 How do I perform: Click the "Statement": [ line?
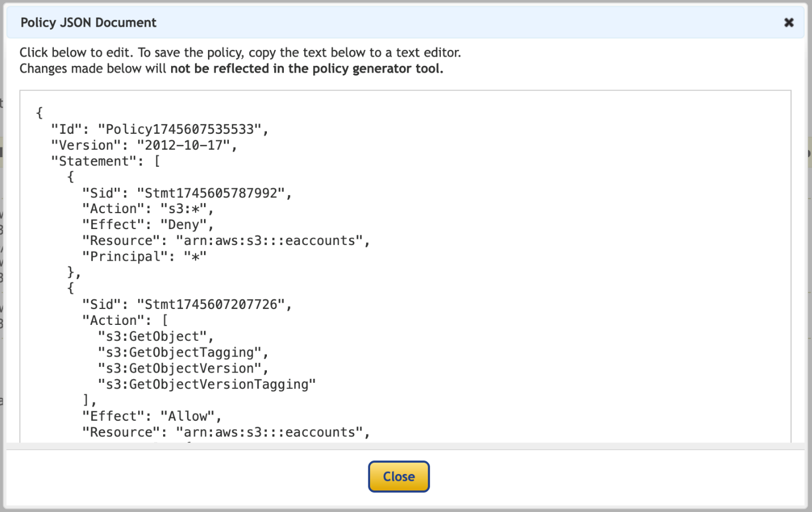[105, 161]
